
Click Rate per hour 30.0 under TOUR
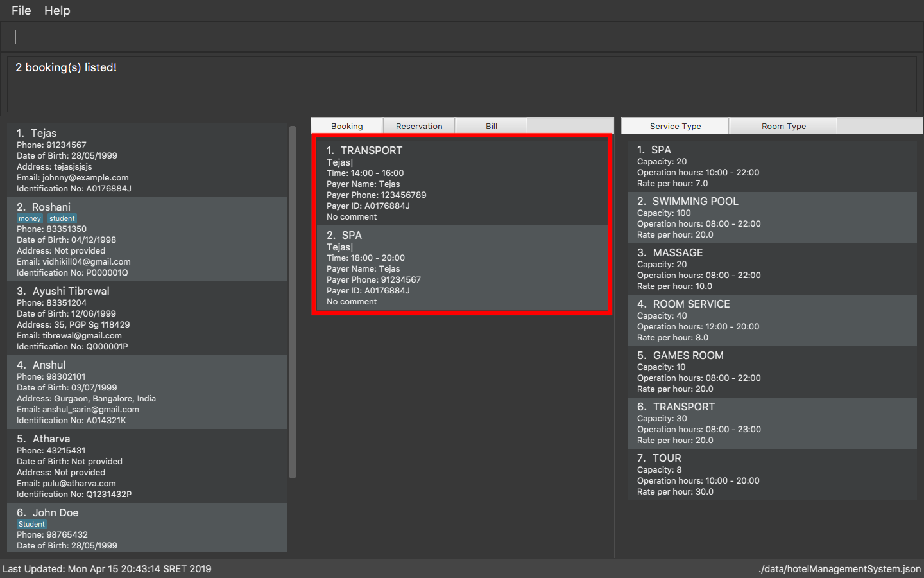(x=675, y=491)
